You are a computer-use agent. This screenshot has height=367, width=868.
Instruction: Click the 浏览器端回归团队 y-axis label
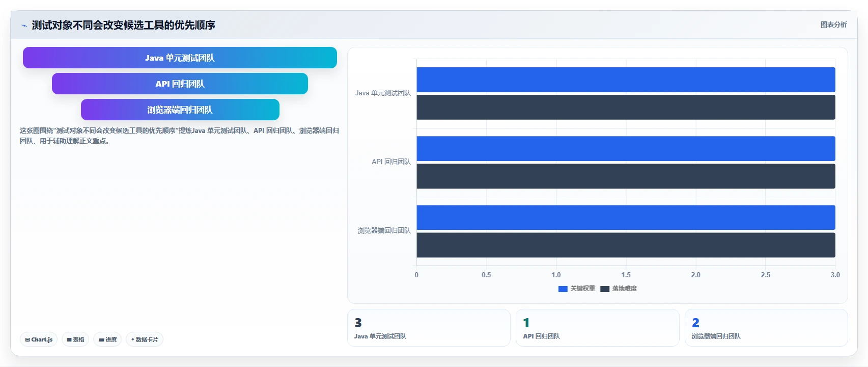click(384, 231)
